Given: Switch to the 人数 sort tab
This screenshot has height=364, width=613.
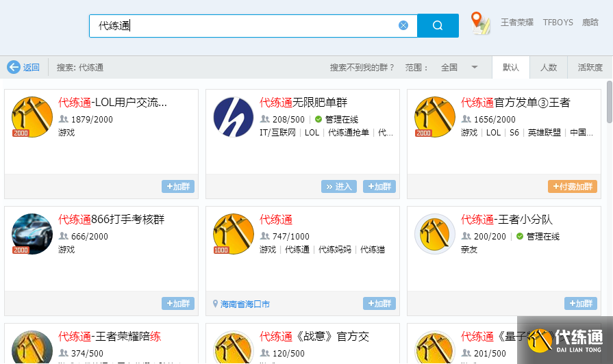Looking at the screenshot, I should pyautogui.click(x=549, y=68).
